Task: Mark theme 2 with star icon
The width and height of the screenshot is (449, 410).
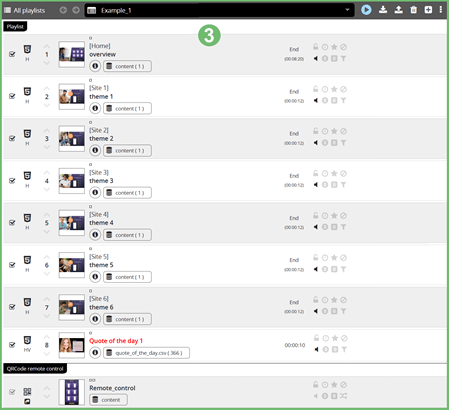Action: (334, 131)
